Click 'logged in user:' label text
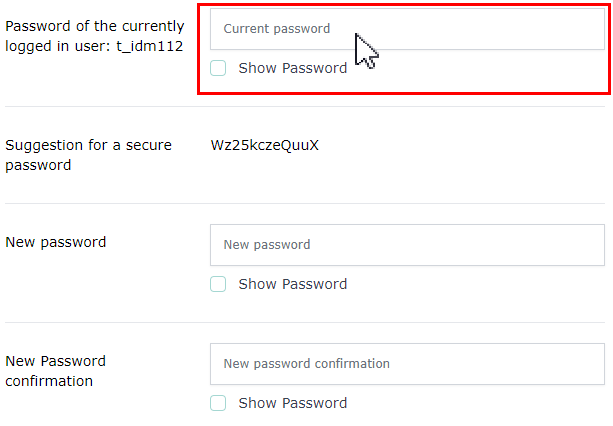This screenshot has height=426, width=613. [x=60, y=46]
